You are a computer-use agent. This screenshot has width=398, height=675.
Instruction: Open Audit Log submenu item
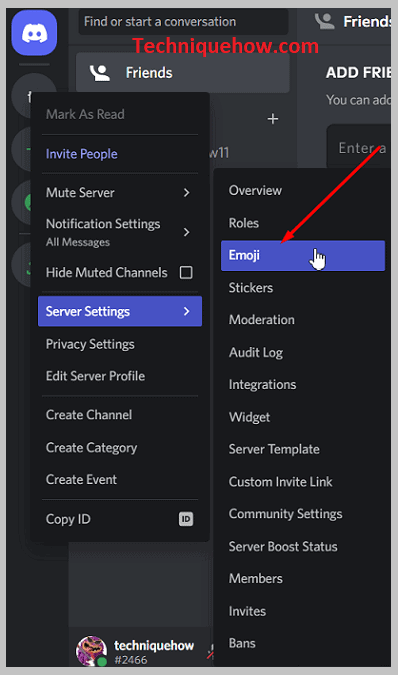(302, 352)
